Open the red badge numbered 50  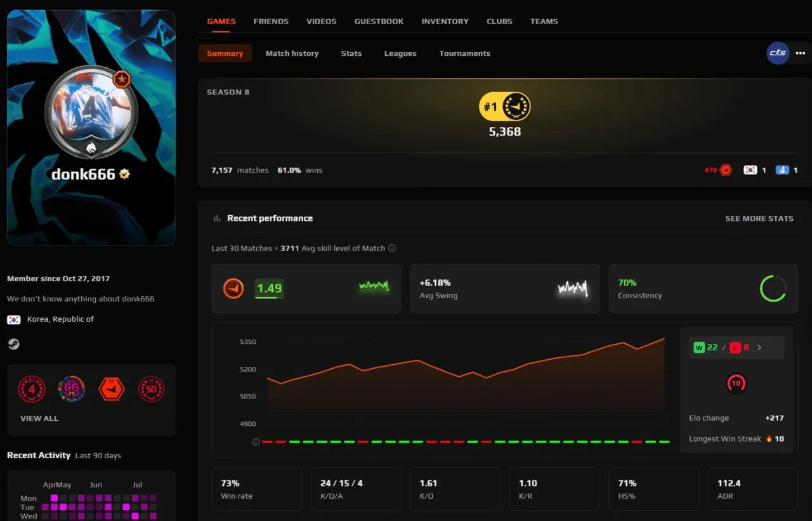[x=151, y=389]
